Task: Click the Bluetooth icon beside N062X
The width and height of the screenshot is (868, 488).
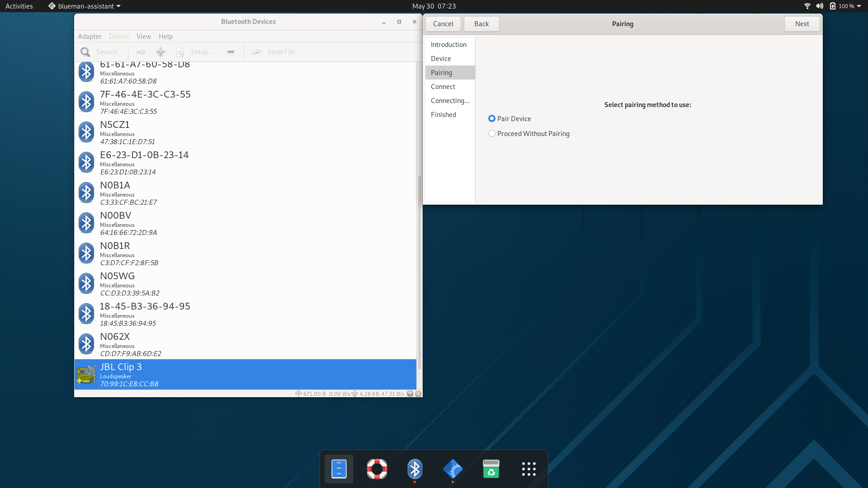Action: pos(86,344)
